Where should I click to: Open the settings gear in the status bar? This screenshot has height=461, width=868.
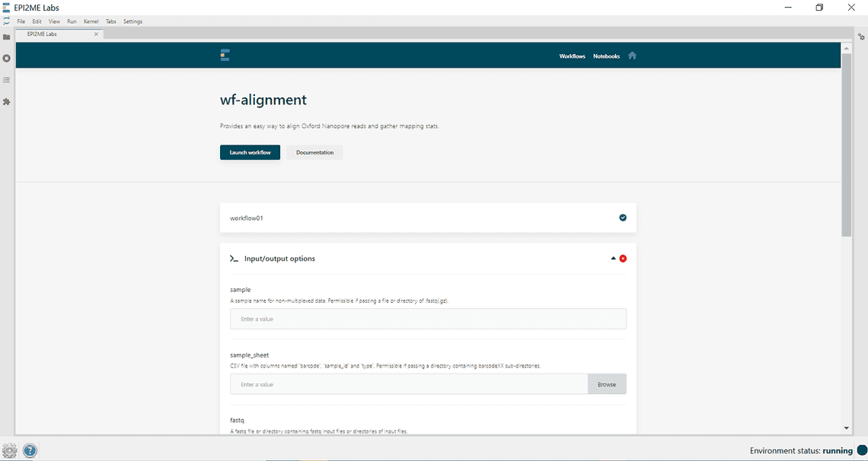pyautogui.click(x=11, y=450)
